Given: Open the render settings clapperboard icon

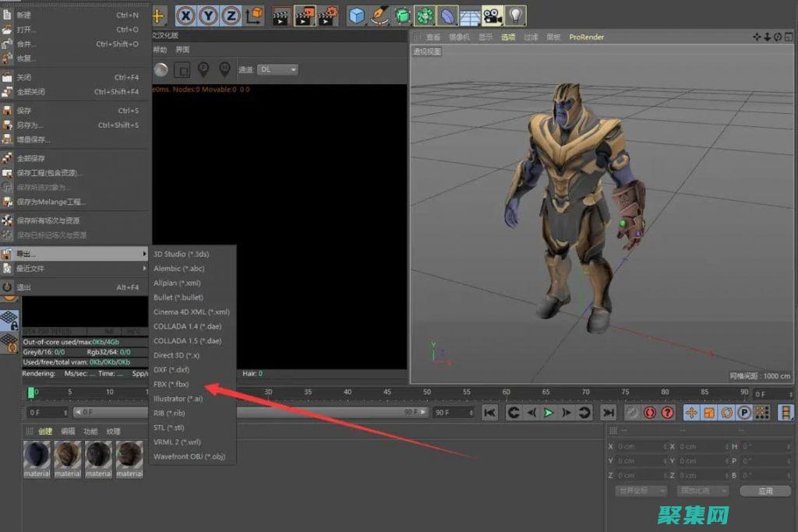Looking at the screenshot, I should 328,16.
